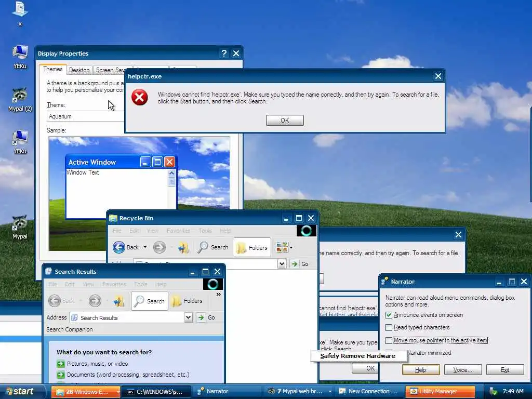
Task: Click Folders in Search Results toolbar
Action: pyautogui.click(x=187, y=301)
